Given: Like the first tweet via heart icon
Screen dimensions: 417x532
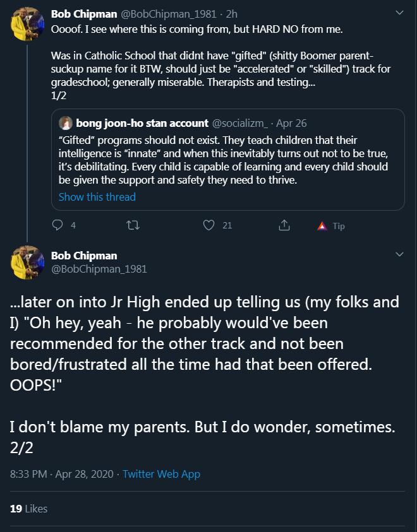Looking at the screenshot, I should pos(209,225).
